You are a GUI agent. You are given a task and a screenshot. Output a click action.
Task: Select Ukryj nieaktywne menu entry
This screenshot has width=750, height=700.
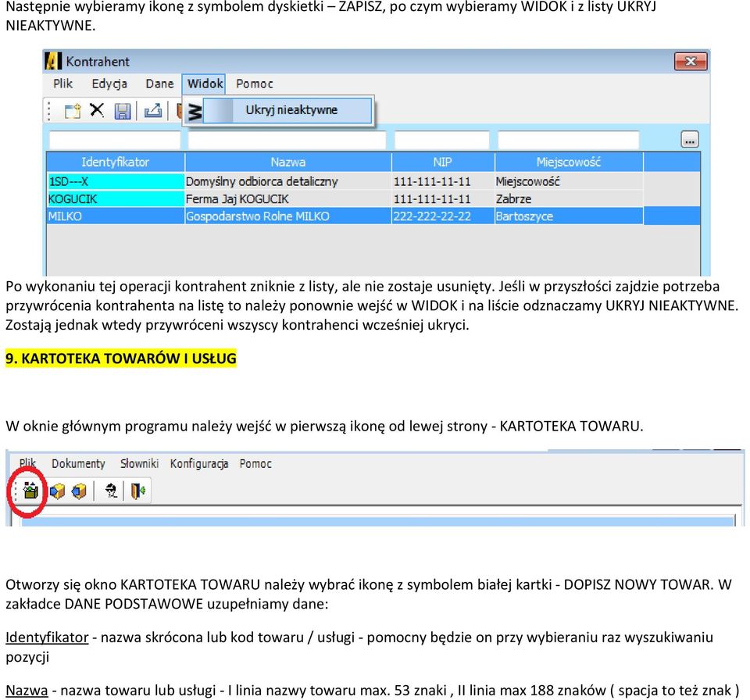coord(287,110)
